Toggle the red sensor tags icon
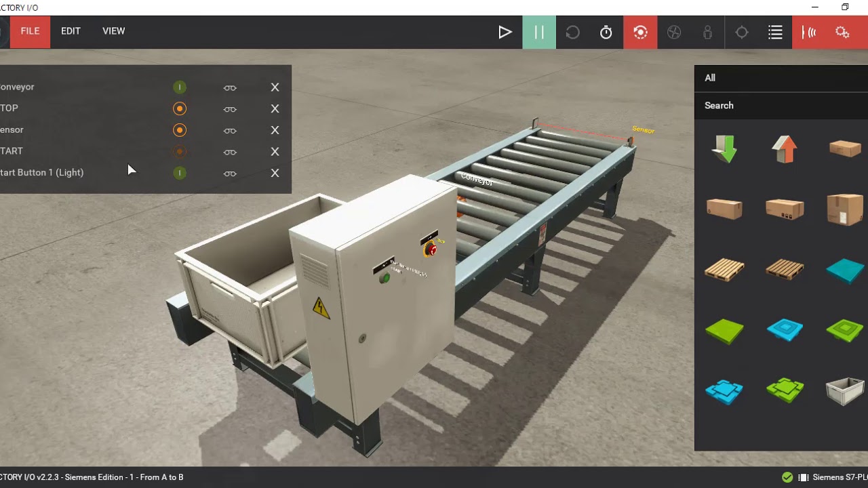868x488 pixels. click(x=809, y=32)
